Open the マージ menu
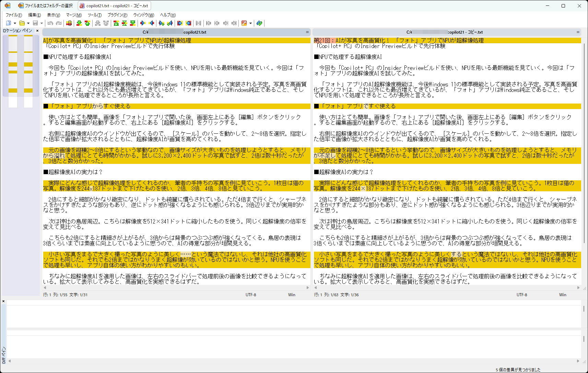 coord(73,15)
